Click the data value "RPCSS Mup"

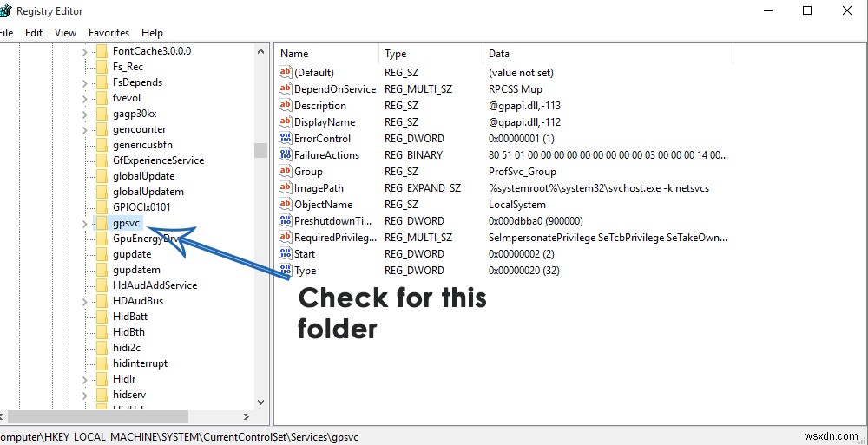pos(516,89)
